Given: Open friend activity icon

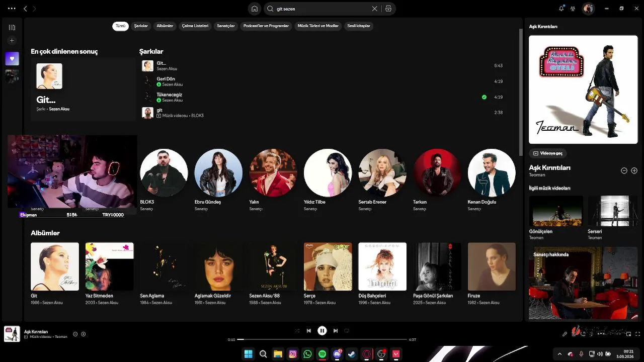Looking at the screenshot, I should click(x=573, y=9).
